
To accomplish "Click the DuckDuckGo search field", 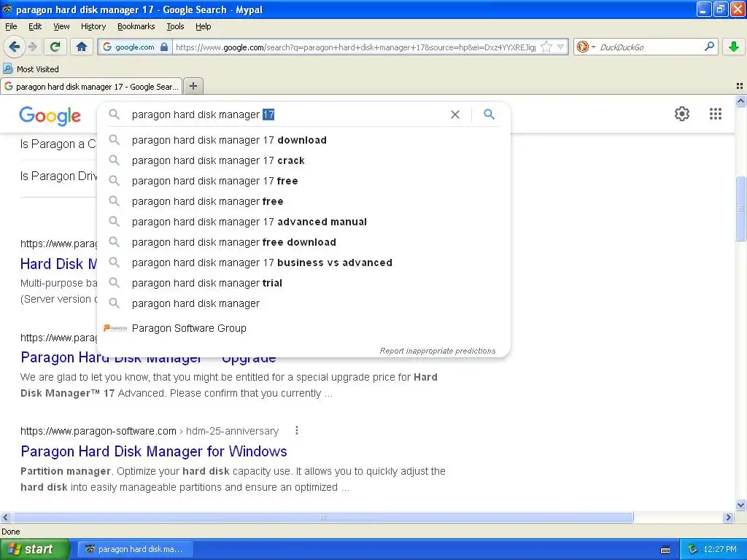I will point(650,47).
